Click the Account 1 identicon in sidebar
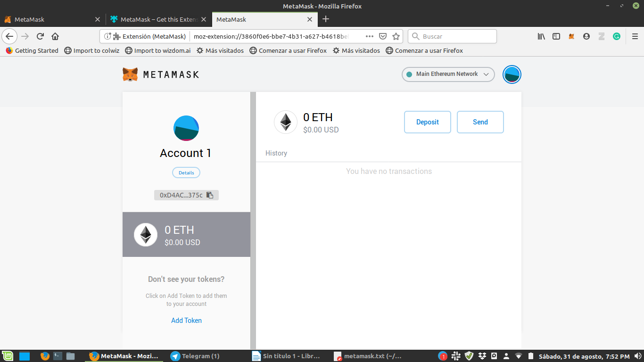The image size is (644, 362). pyautogui.click(x=186, y=128)
